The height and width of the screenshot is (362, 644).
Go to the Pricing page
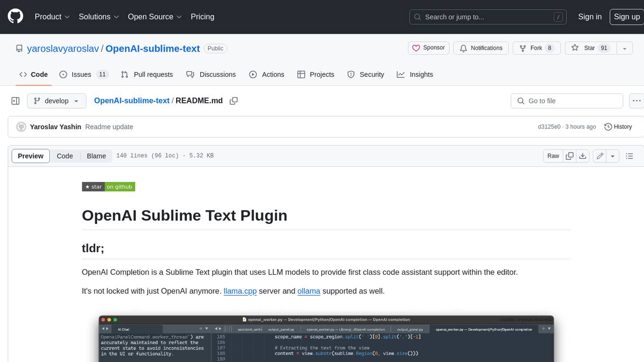coord(202,17)
